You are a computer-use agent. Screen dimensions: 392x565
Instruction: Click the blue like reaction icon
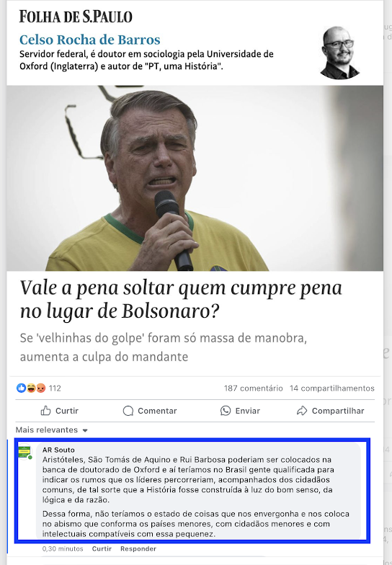point(22,388)
